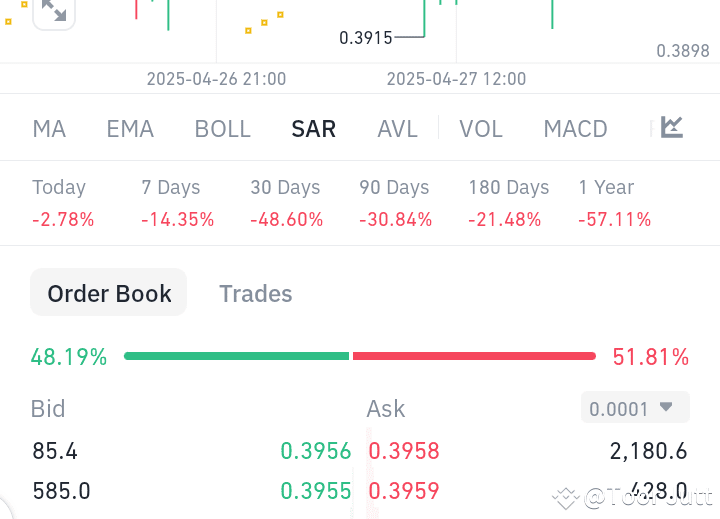The height and width of the screenshot is (519, 720).
Task: Show the MACD sub-indicator
Action: pos(575,129)
